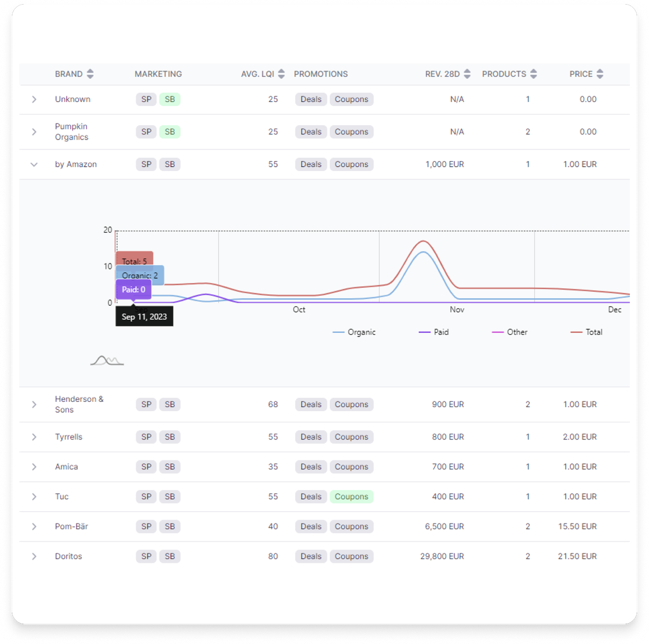The width and height of the screenshot is (649, 644).
Task: Click the 29,800 EUR revenue value
Action: 442,557
